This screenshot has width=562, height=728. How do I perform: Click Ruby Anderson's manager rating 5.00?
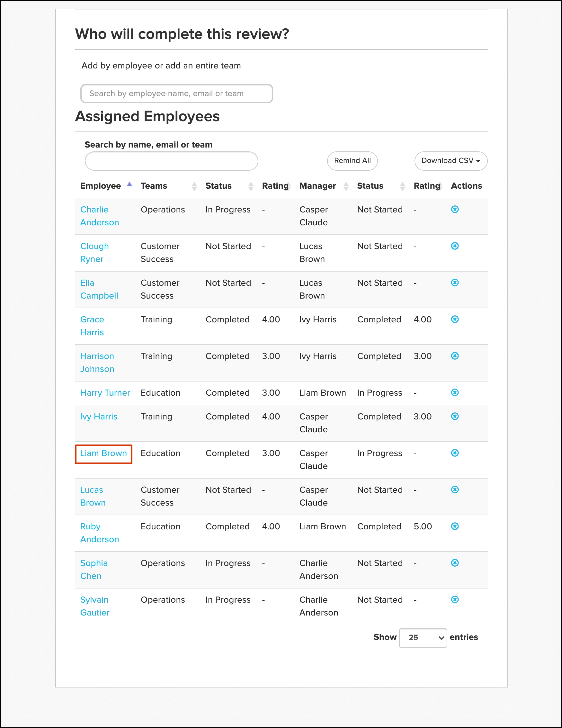pyautogui.click(x=423, y=527)
